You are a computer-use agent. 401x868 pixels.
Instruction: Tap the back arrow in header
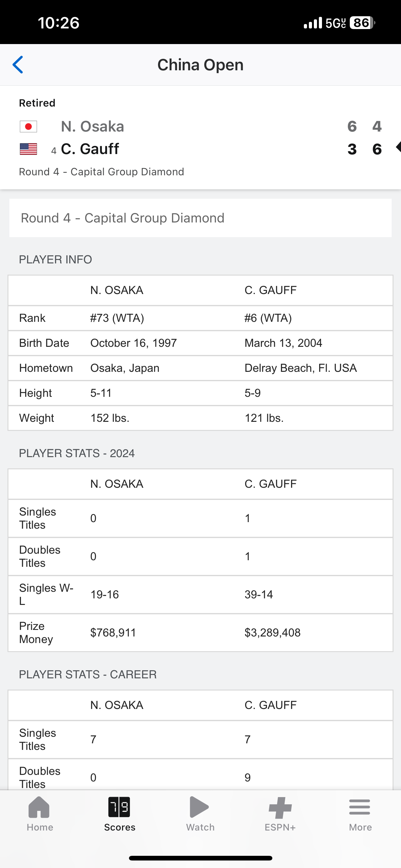pyautogui.click(x=18, y=65)
